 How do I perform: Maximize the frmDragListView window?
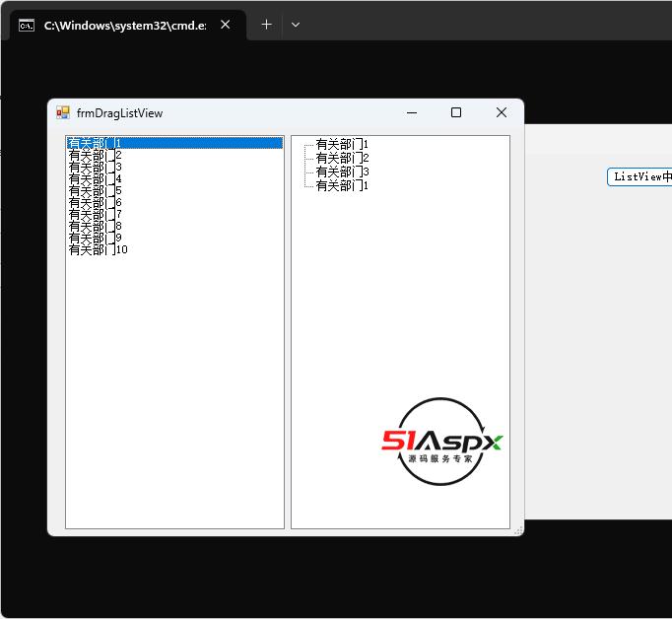click(456, 113)
